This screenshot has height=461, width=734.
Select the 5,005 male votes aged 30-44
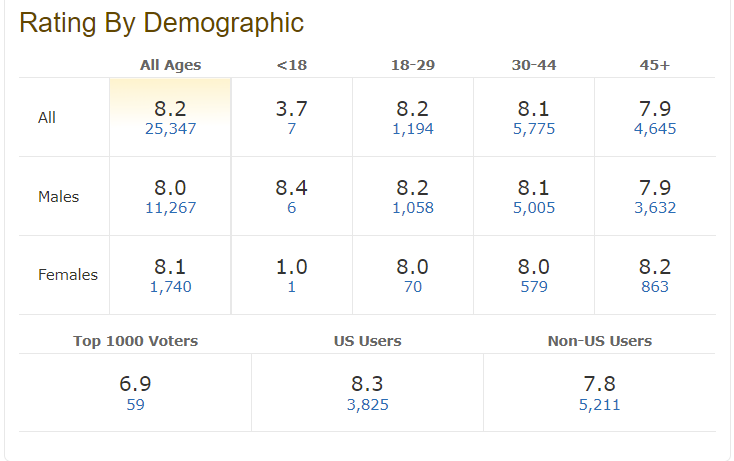coord(534,208)
